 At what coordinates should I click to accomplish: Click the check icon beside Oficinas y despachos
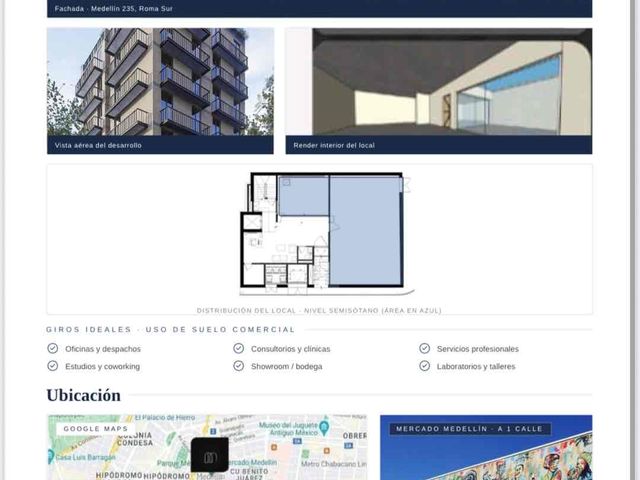53,348
